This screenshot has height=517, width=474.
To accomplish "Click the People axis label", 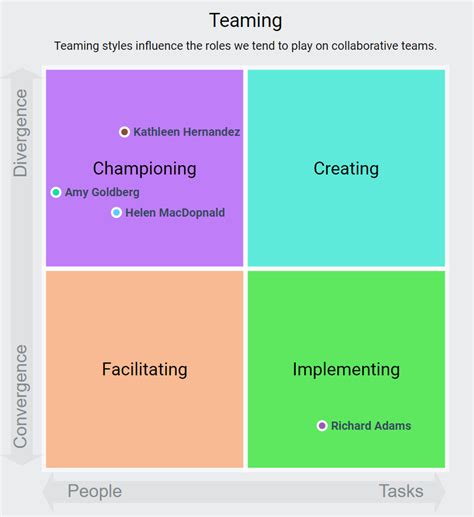I will [95, 491].
